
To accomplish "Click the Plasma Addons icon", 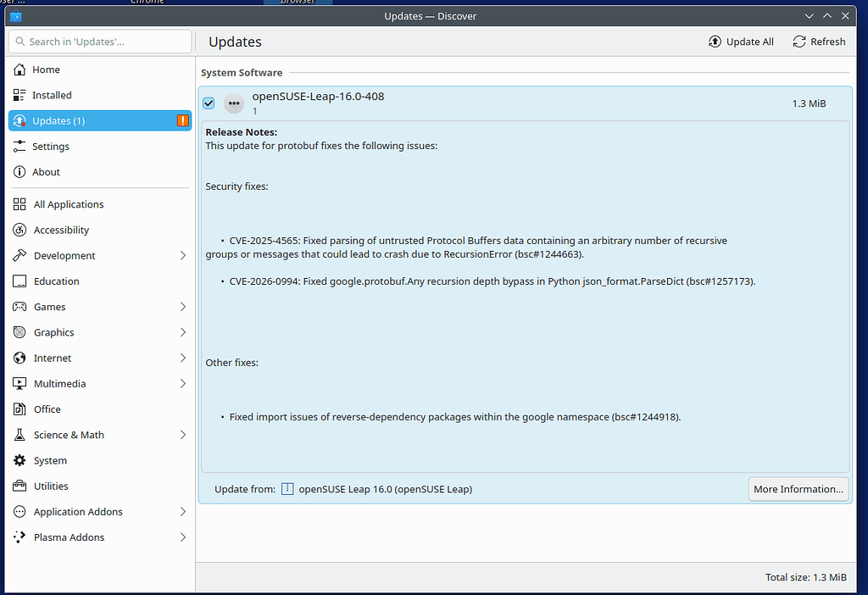I will (x=19, y=537).
